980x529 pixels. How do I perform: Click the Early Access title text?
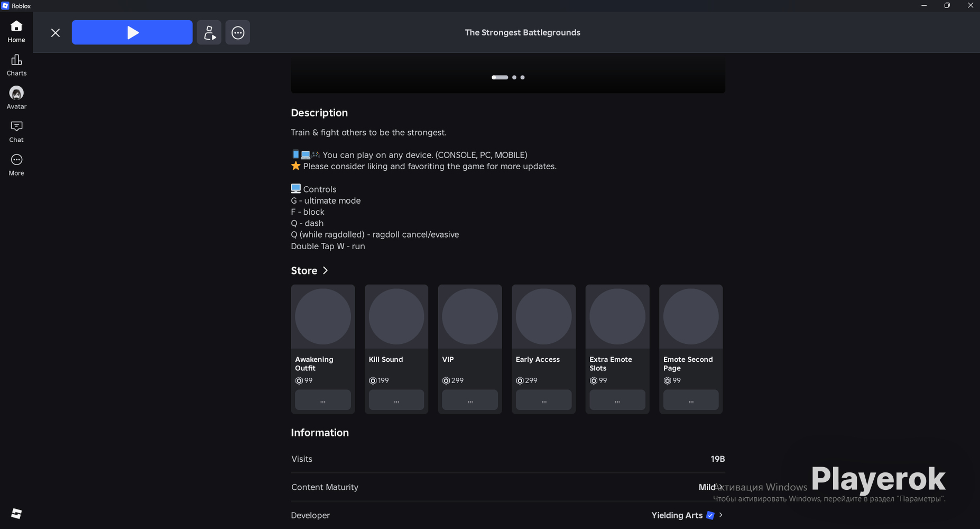pyautogui.click(x=538, y=359)
